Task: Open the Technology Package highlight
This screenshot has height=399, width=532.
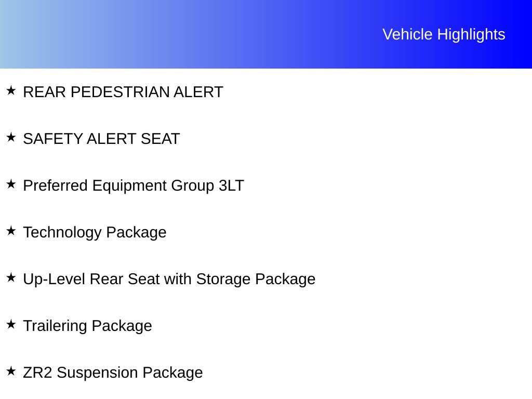Action: pyautogui.click(x=95, y=232)
